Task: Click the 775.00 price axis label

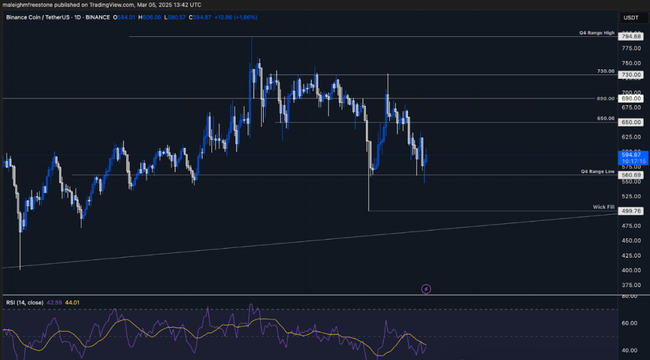Action: click(632, 49)
